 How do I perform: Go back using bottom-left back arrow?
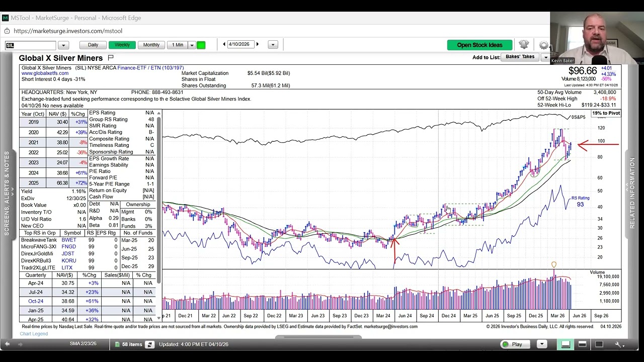tap(7, 344)
